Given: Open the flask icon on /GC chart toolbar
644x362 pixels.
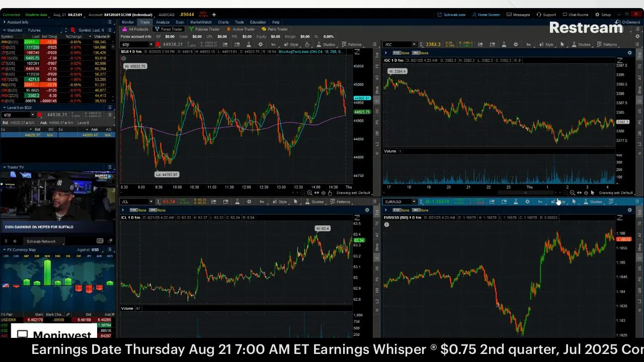Looking at the screenshot, I should 504,44.
